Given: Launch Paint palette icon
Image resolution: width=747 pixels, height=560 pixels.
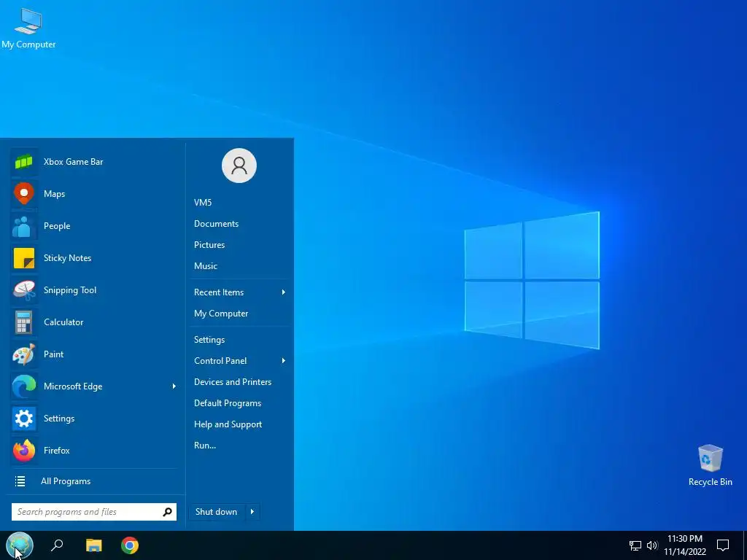Looking at the screenshot, I should tap(24, 354).
